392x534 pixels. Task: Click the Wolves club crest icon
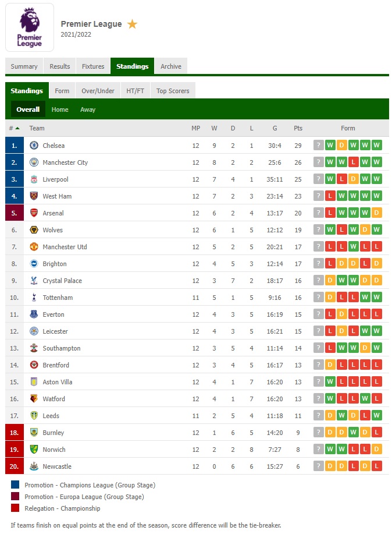[34, 230]
